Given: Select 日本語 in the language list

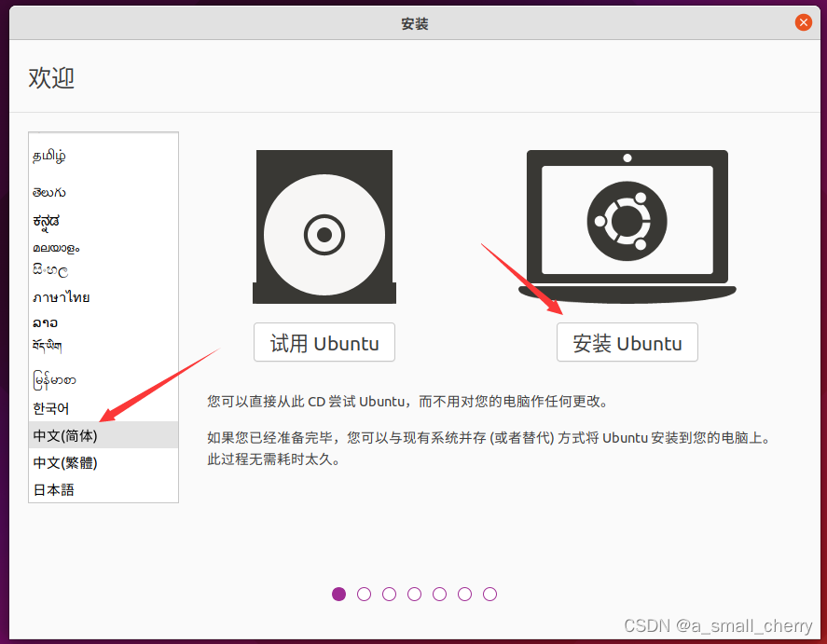Looking at the screenshot, I should coord(103,489).
